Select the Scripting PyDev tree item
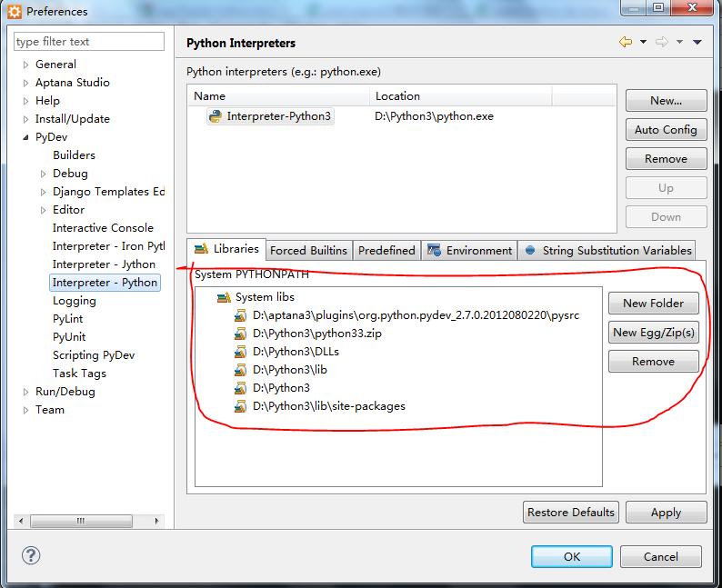Viewport: 722px width, 588px height. tap(94, 355)
